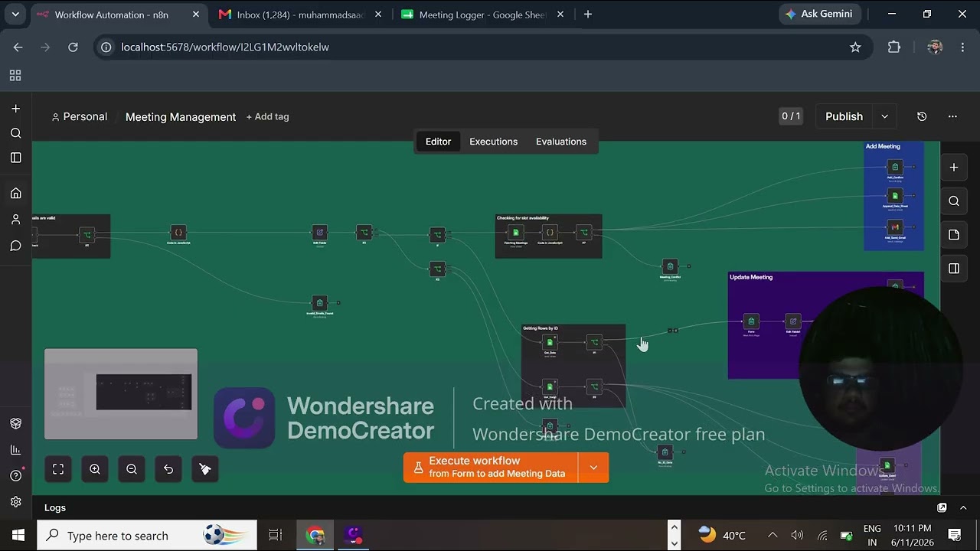980x551 pixels.
Task: Go to the home overview icon
Action: 15,194
